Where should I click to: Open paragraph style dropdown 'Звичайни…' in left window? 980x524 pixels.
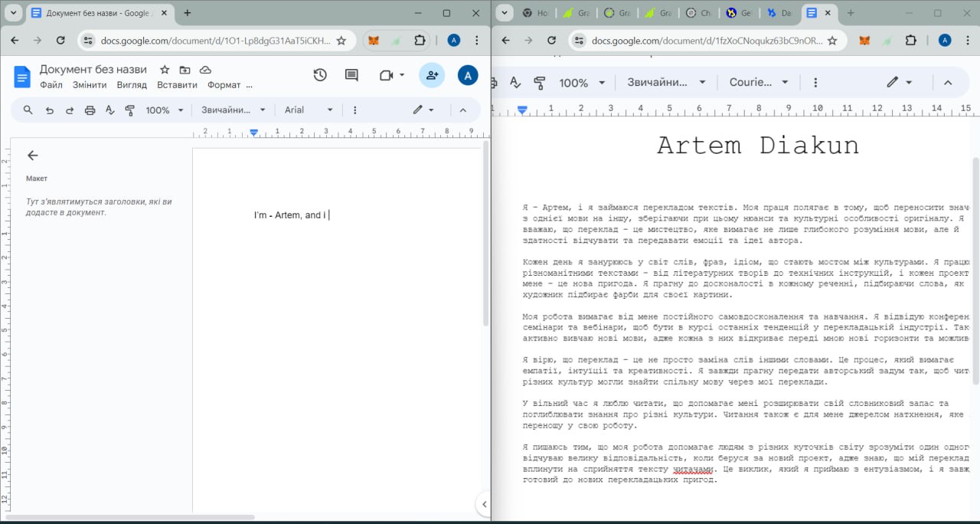point(233,110)
